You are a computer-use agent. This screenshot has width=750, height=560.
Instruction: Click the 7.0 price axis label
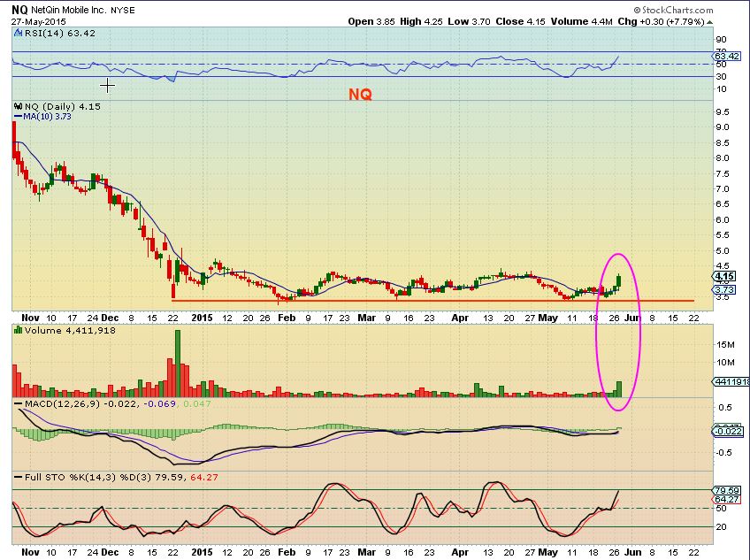(723, 189)
